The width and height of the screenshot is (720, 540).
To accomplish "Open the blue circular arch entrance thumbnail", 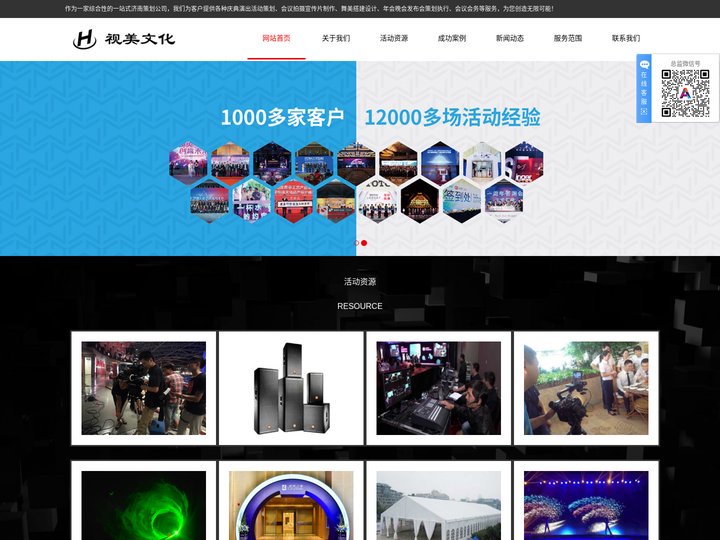I will point(291,504).
